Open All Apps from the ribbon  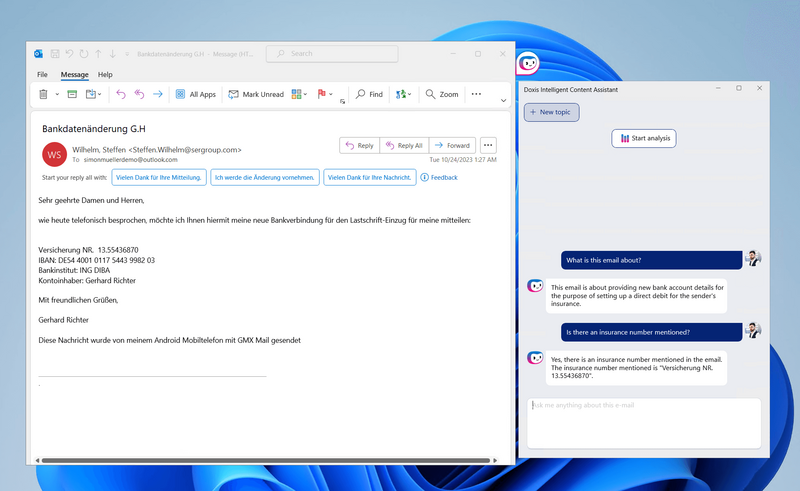click(195, 94)
